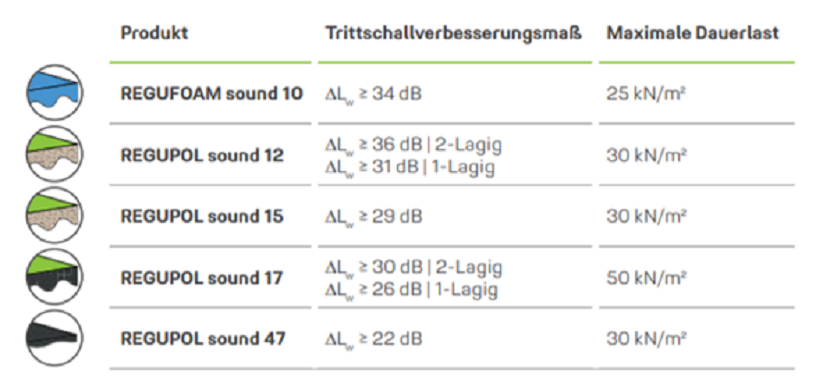This screenshot has height=388, width=830.
Task: Click the REGUPOL sound 15 product name
Action: (202, 216)
